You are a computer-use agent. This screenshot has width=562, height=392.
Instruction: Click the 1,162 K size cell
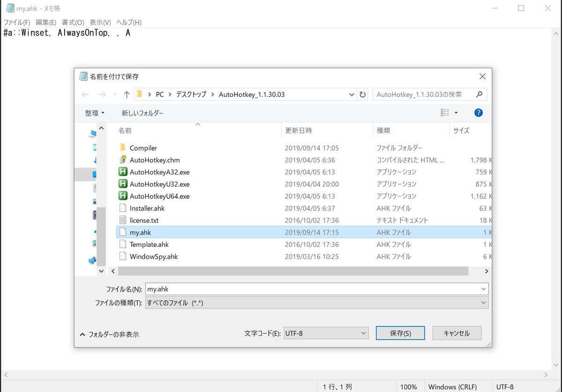pos(481,196)
